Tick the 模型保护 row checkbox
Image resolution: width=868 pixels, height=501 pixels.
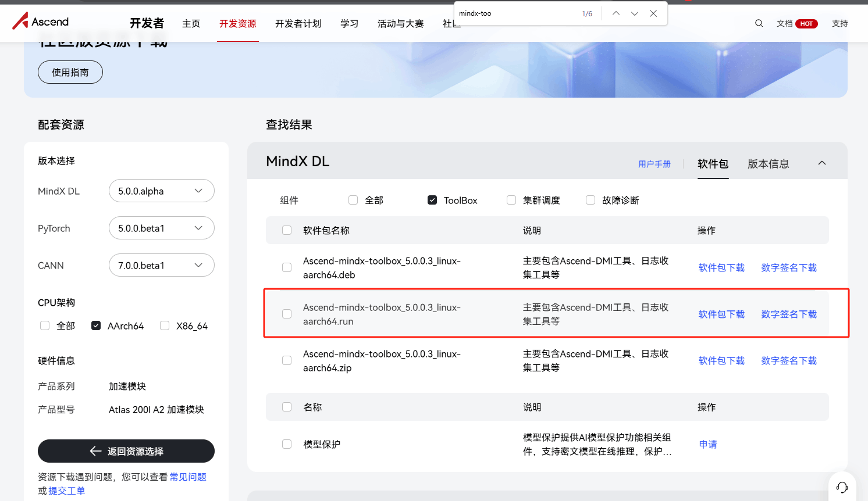coord(287,444)
